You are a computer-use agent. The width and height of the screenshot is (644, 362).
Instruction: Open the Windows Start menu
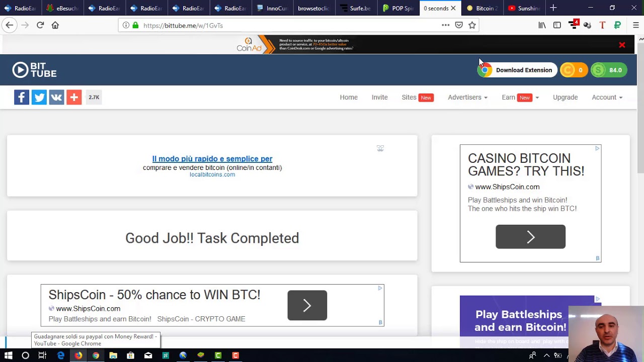[x=9, y=355]
